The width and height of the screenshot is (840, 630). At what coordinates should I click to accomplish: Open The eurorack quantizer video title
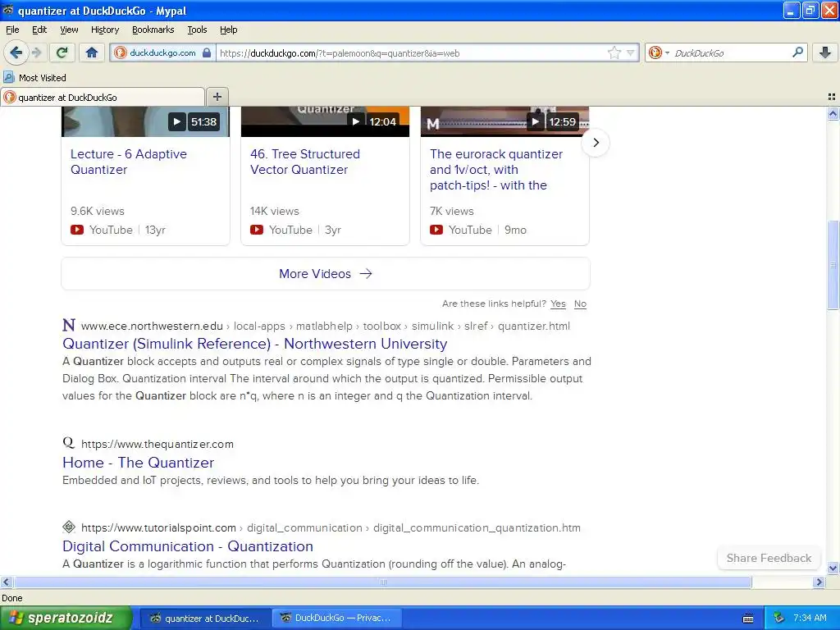click(496, 169)
